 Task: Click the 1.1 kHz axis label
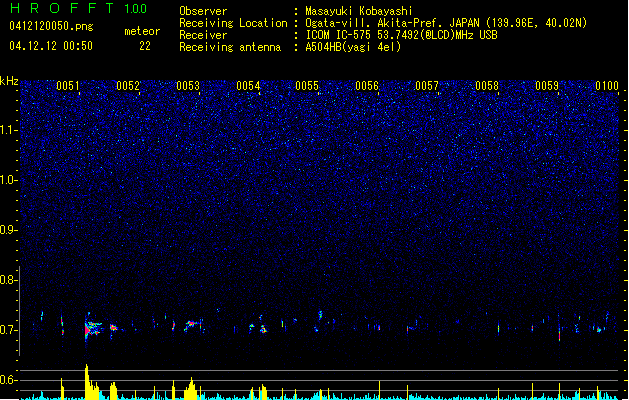point(8,130)
